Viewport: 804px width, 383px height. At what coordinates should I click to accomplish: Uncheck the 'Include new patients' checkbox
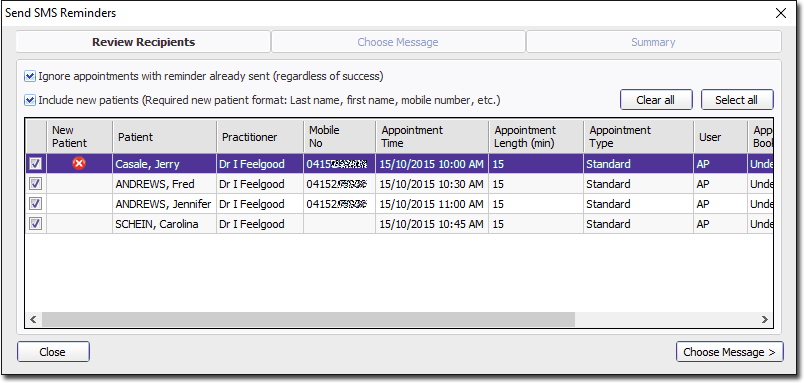tap(30, 100)
